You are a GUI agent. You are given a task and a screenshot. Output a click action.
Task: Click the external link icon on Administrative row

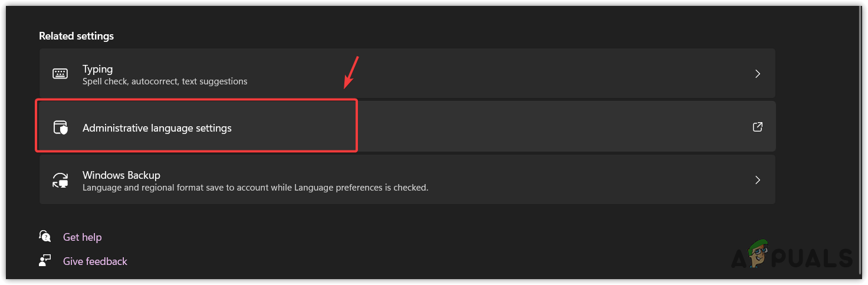tap(758, 127)
